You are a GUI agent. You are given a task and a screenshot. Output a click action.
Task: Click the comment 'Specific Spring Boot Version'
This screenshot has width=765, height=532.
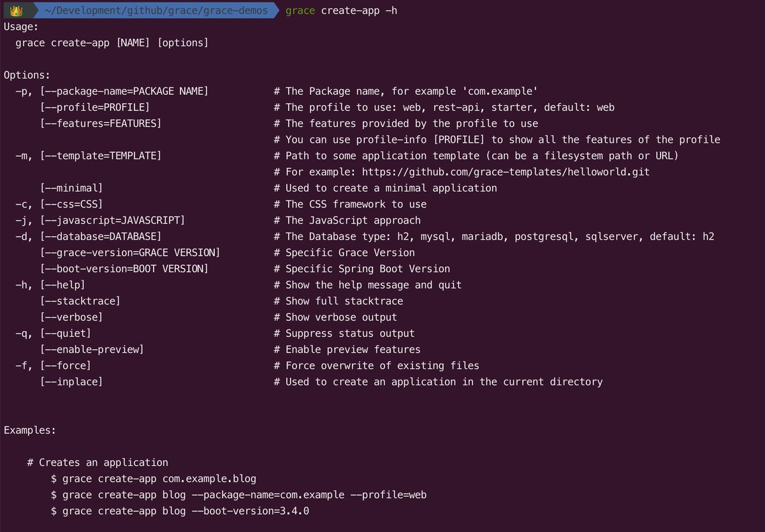point(361,269)
